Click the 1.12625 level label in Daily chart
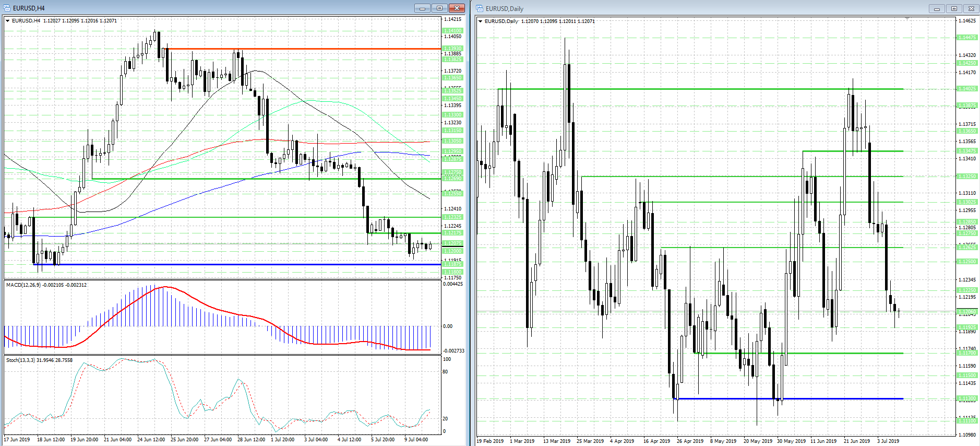 point(967,248)
